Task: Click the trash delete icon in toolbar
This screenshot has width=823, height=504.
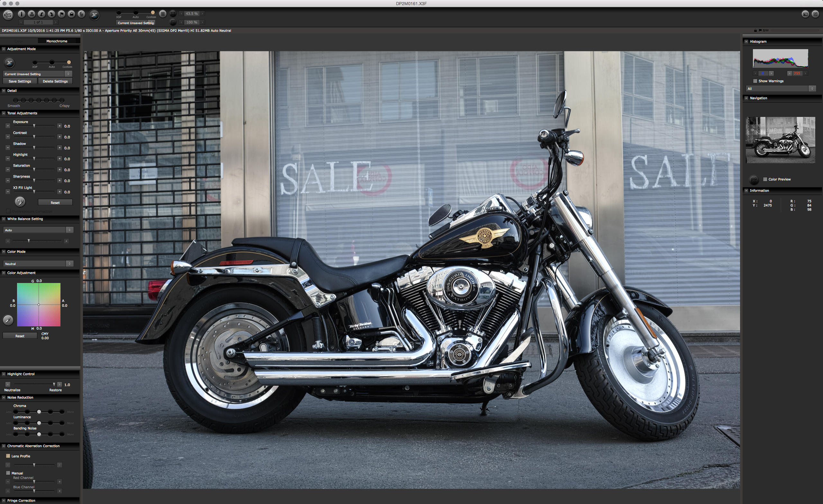Action: pyautogui.click(x=82, y=14)
